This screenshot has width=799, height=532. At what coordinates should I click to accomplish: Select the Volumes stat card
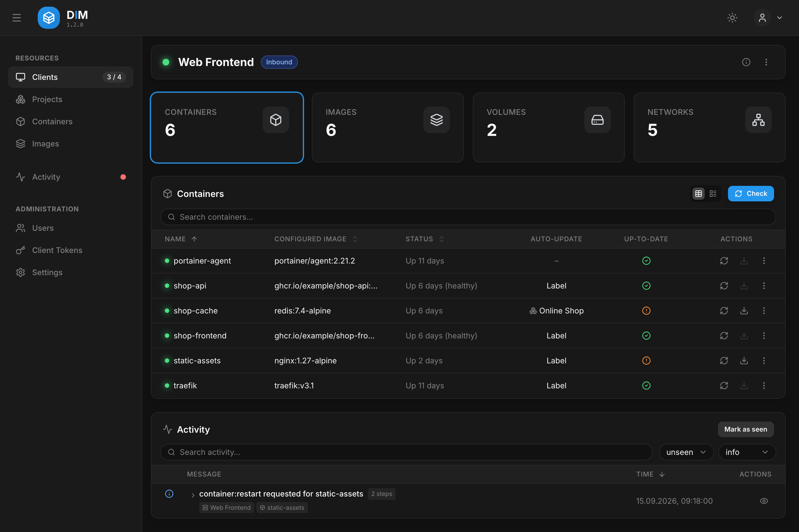(x=548, y=128)
